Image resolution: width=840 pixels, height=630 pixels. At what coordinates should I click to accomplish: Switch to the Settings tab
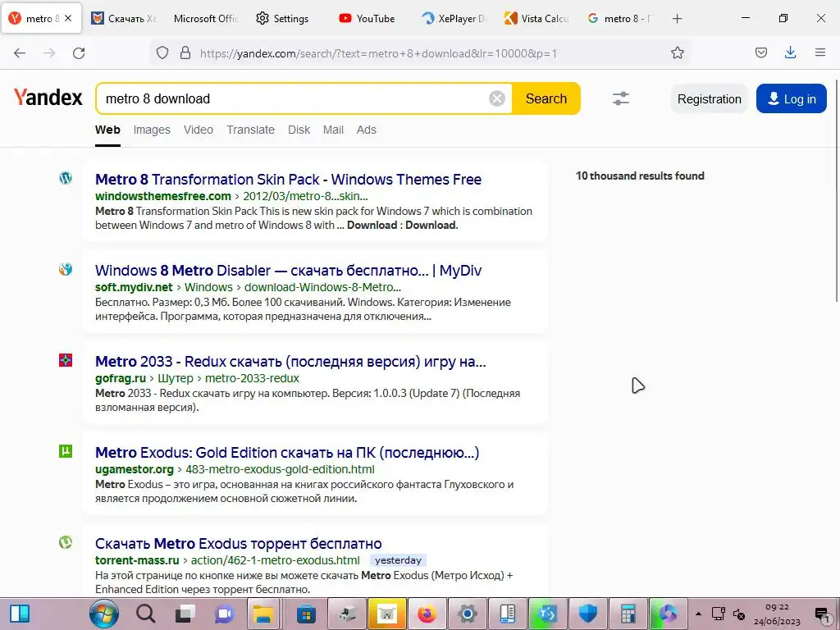pyautogui.click(x=283, y=19)
